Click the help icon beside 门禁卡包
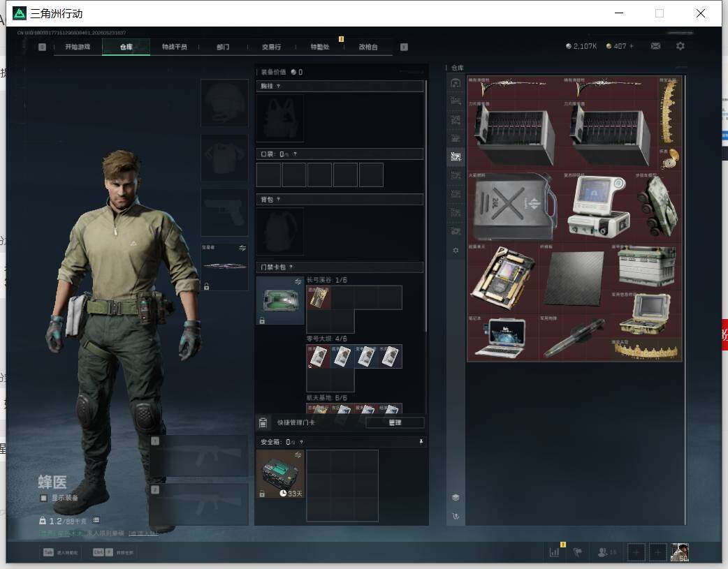The width and height of the screenshot is (728, 569). pyautogui.click(x=291, y=267)
